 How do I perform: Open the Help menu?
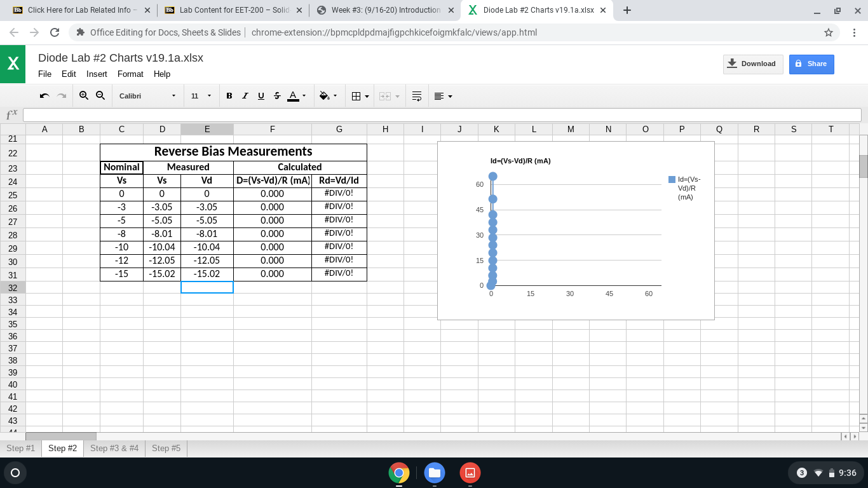[162, 74]
